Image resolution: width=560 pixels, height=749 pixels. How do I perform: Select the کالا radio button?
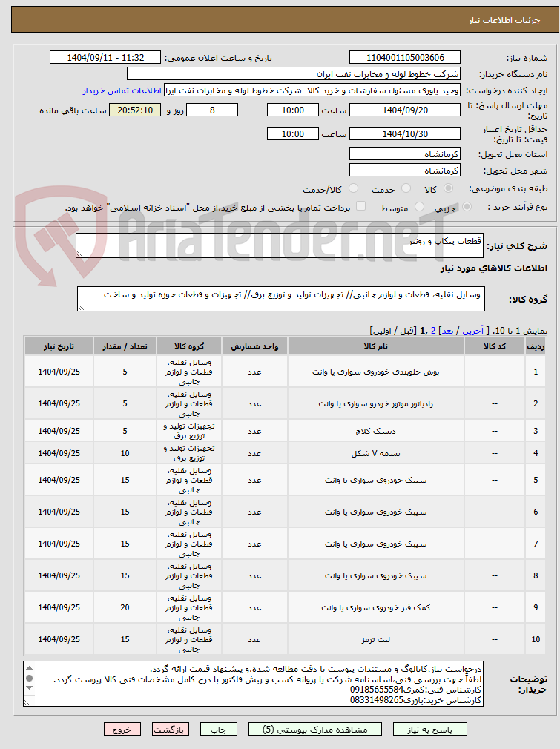448,188
